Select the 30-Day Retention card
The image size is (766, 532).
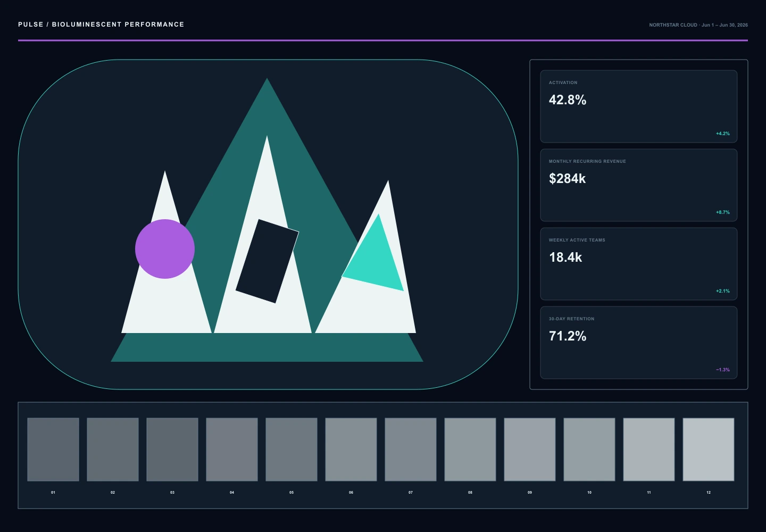point(639,343)
